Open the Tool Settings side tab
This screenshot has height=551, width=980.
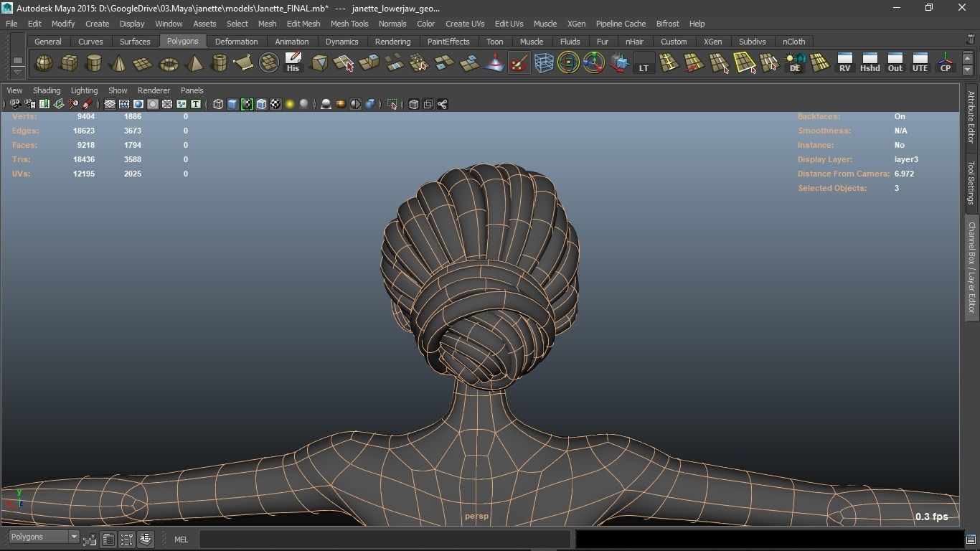(x=971, y=182)
